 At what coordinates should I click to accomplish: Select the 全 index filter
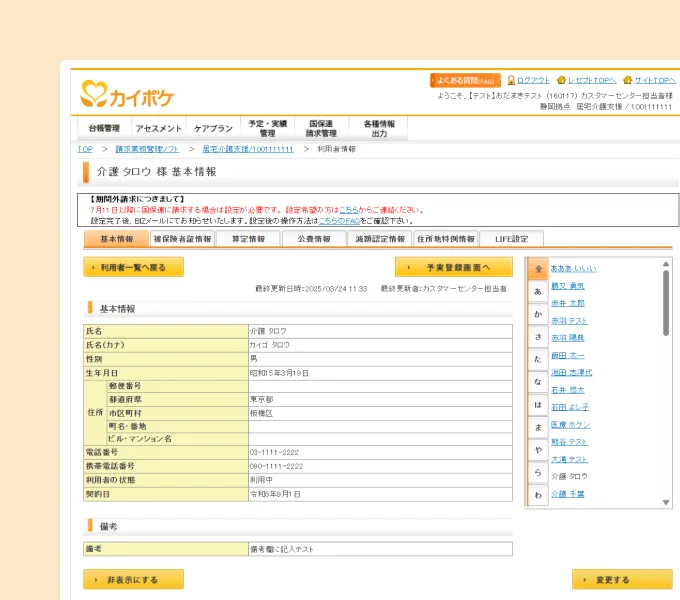538,269
